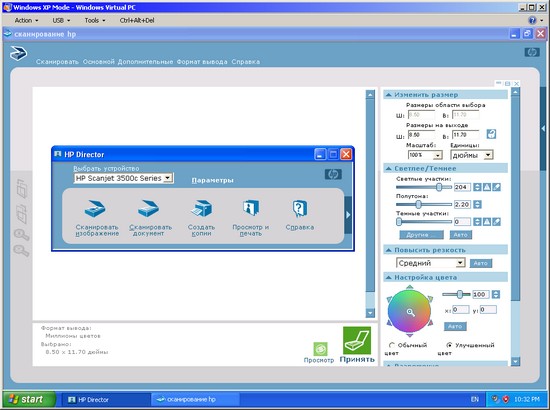Click Сканировать документ icon in HP Director

point(148,209)
